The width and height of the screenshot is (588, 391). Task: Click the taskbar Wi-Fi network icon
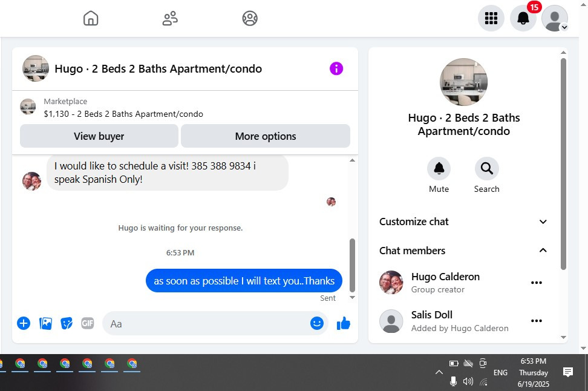click(483, 382)
